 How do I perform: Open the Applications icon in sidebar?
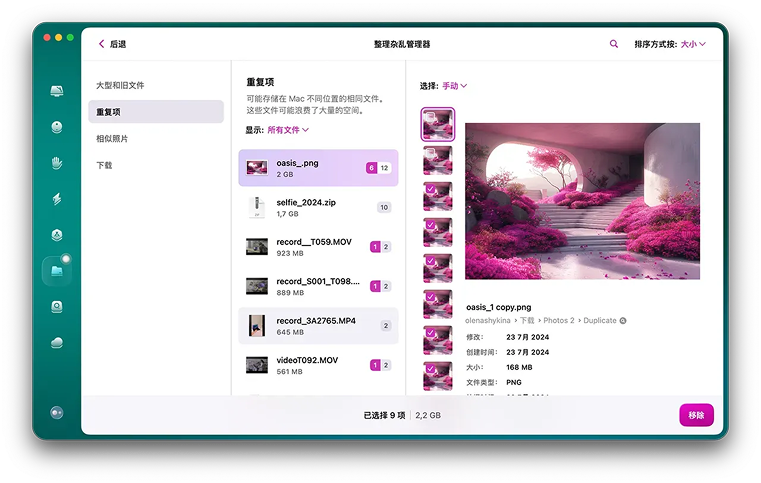point(57,235)
